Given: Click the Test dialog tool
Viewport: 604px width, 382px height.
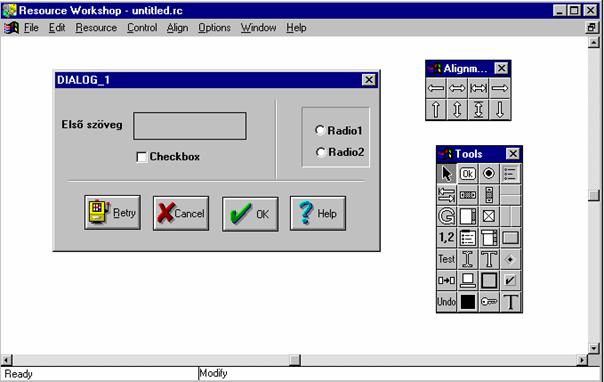Looking at the screenshot, I should point(446,259).
